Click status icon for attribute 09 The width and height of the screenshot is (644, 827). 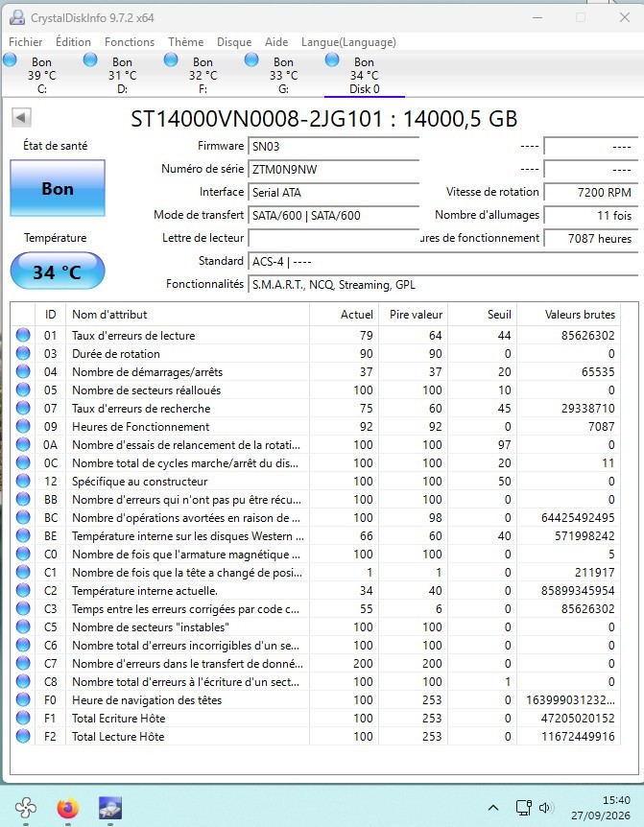pyautogui.click(x=23, y=426)
